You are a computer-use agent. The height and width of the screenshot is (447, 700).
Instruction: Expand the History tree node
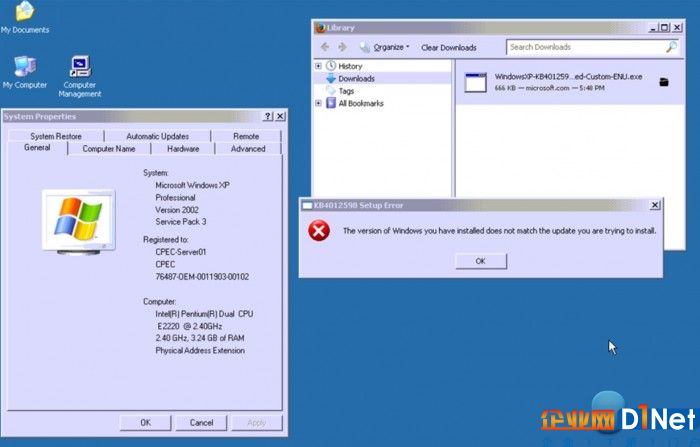point(318,66)
